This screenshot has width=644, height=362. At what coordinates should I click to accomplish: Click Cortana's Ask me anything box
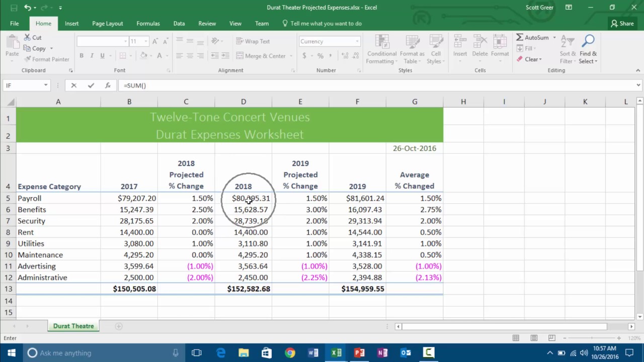(x=103, y=353)
